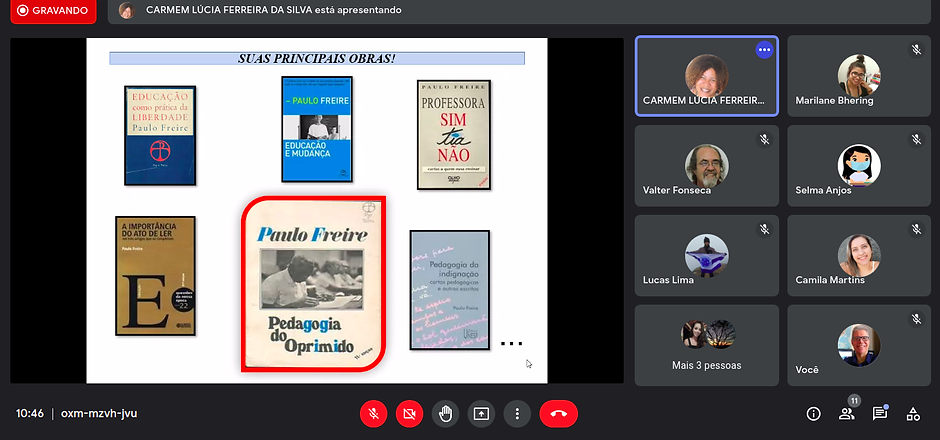The image size is (940, 440).
Task: Click the muted mic icon on Você tile
Action: pos(916,320)
